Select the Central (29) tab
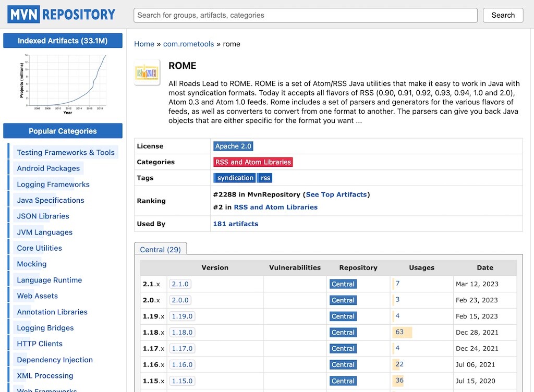The width and height of the screenshot is (534, 392). 161,249
